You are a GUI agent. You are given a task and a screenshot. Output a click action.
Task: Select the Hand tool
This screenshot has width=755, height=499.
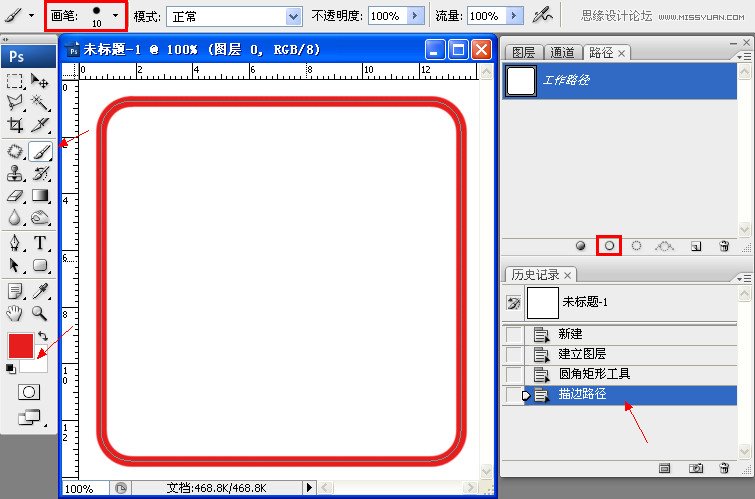coord(15,314)
